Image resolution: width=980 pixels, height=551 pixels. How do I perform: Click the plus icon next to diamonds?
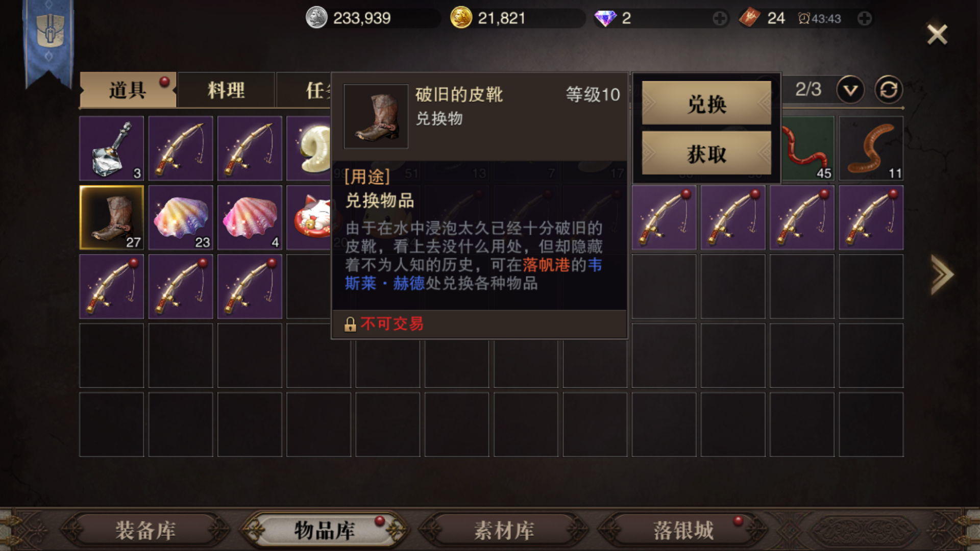(x=720, y=19)
